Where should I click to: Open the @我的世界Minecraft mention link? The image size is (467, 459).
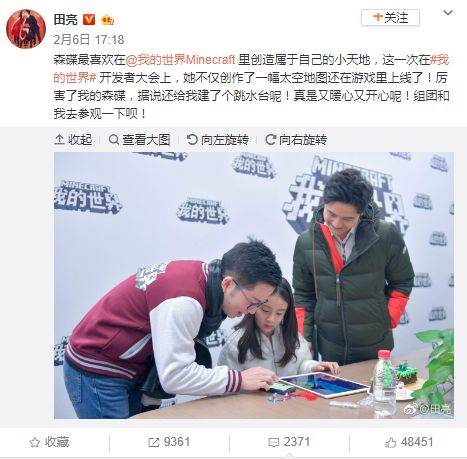point(180,60)
